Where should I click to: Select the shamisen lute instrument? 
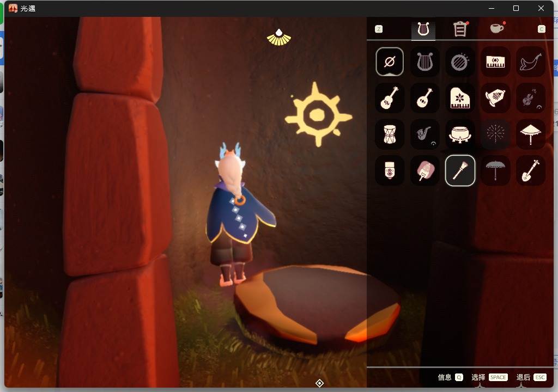[x=530, y=170]
